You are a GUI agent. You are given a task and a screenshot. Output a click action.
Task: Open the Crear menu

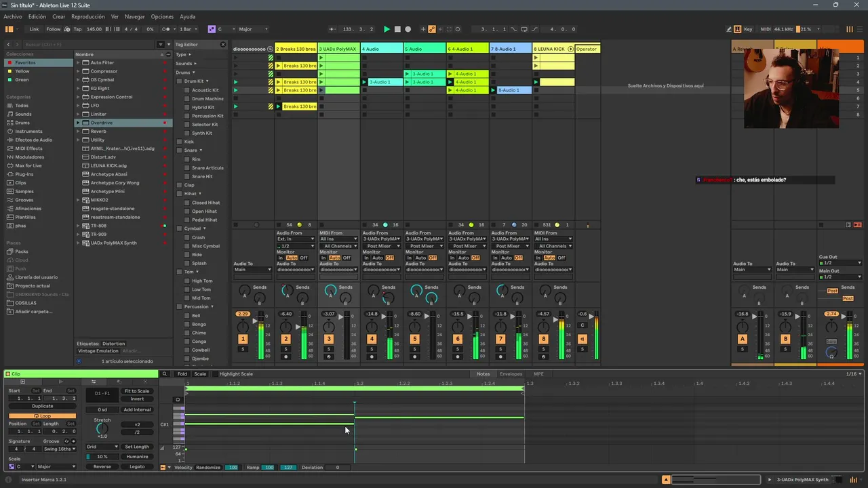[x=59, y=16]
